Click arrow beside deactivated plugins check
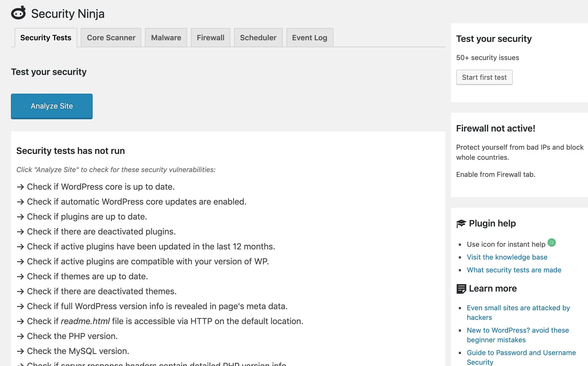This screenshot has height=366, width=588. (20, 232)
